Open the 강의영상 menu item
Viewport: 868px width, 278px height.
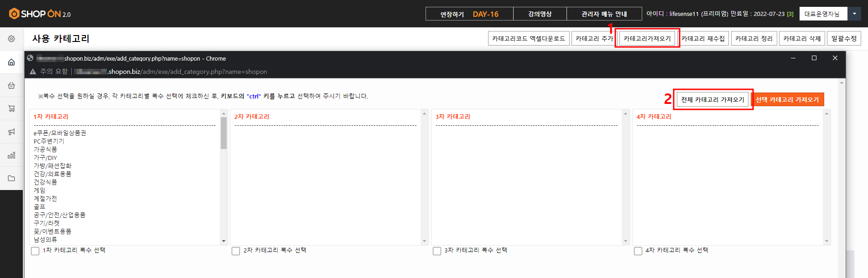point(540,14)
